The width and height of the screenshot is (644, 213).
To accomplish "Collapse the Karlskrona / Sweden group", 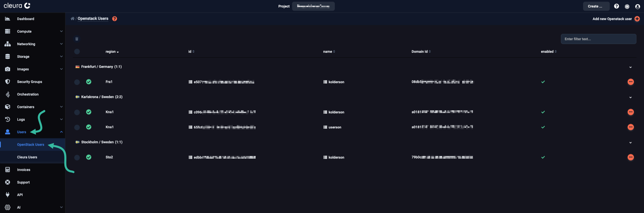I will click(x=630, y=97).
